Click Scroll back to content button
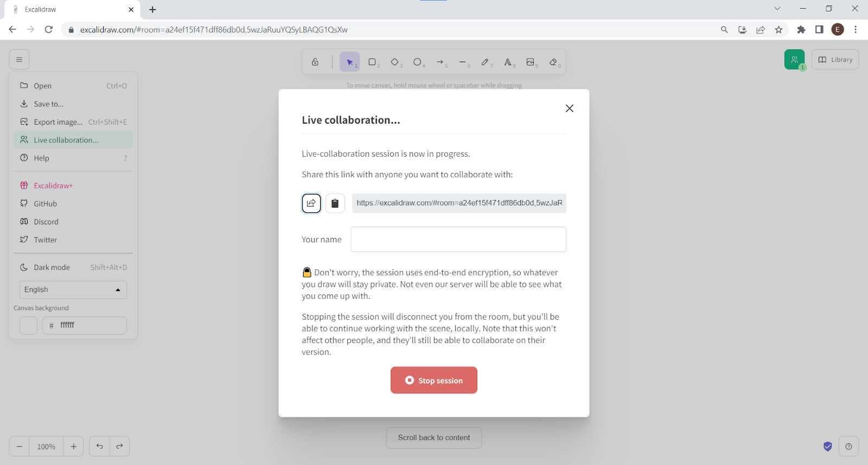Image resolution: width=868 pixels, height=465 pixels. (434, 437)
